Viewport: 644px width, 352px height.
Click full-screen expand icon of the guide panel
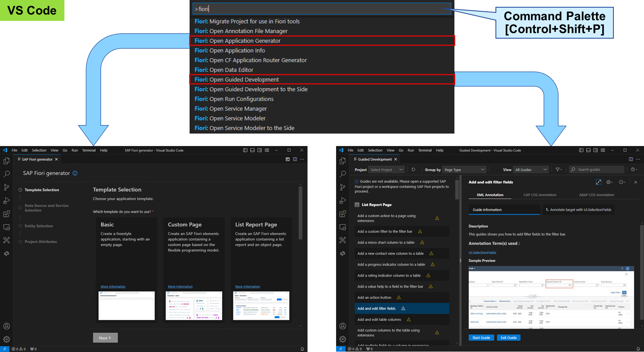point(599,182)
